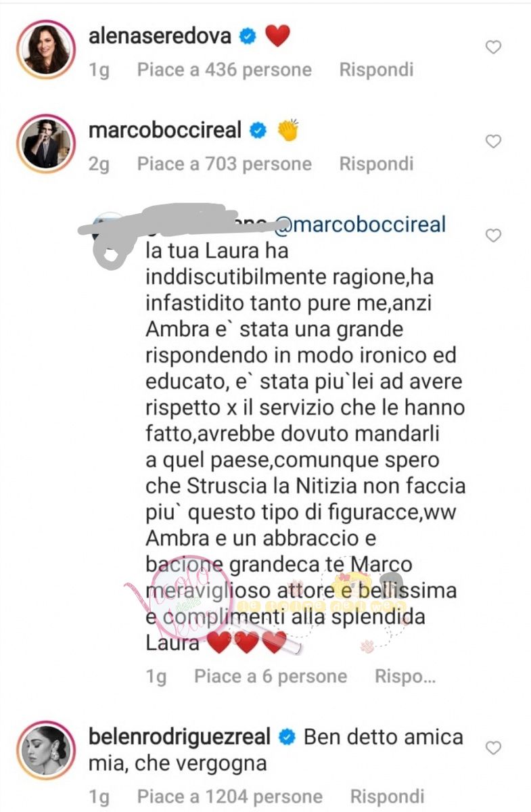Image resolution: width=531 pixels, height=812 pixels.
Task: View 6 likes on the nested reply
Action: 271,676
